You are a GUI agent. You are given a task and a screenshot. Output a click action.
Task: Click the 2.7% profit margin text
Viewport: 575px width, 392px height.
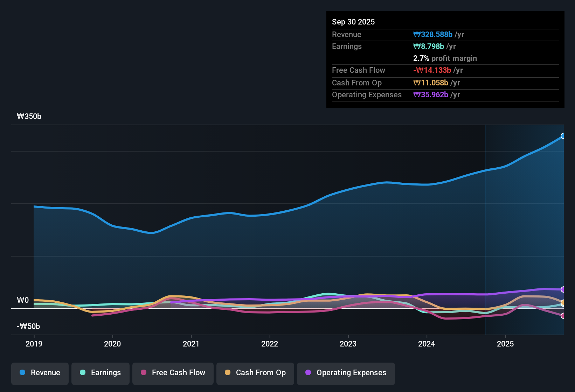445,58
